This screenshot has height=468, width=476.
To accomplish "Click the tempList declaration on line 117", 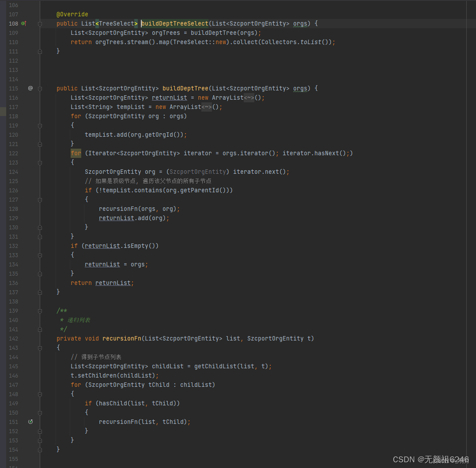I will (131, 107).
